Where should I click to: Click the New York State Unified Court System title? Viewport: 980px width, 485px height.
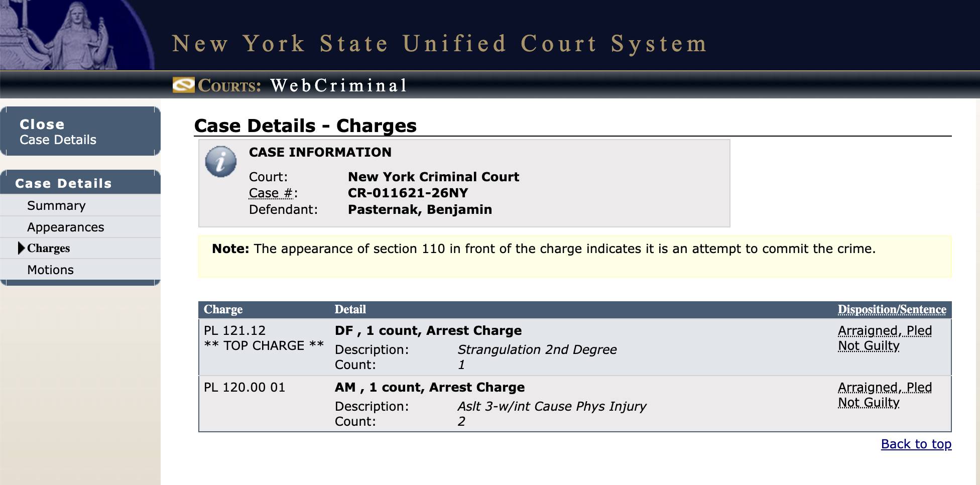click(x=439, y=44)
